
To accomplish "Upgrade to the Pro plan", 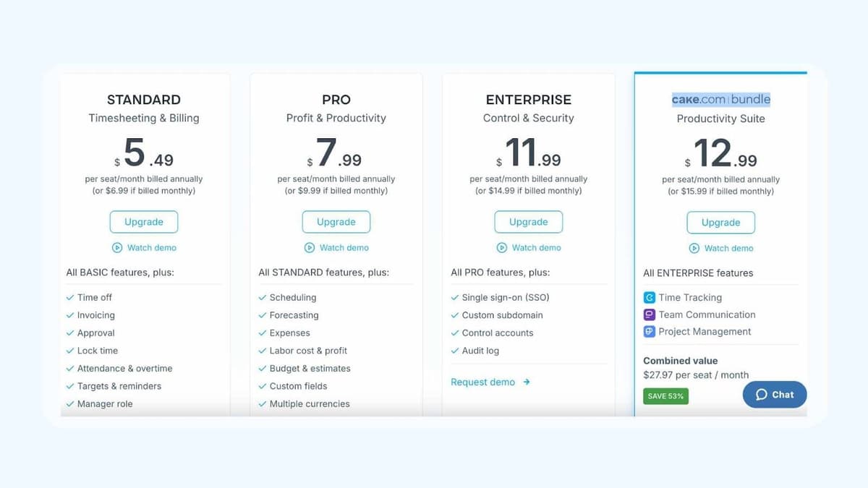I will [x=336, y=222].
